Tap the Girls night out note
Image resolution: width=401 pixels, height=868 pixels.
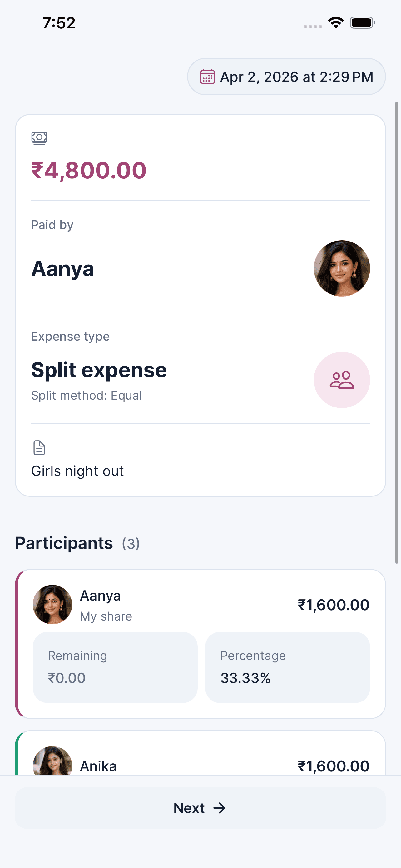pyautogui.click(x=77, y=471)
